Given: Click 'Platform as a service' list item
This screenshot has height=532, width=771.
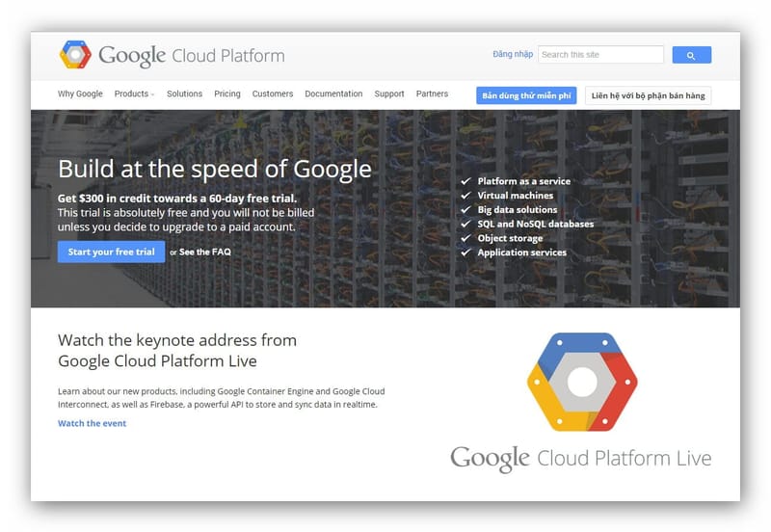Looking at the screenshot, I should (523, 181).
